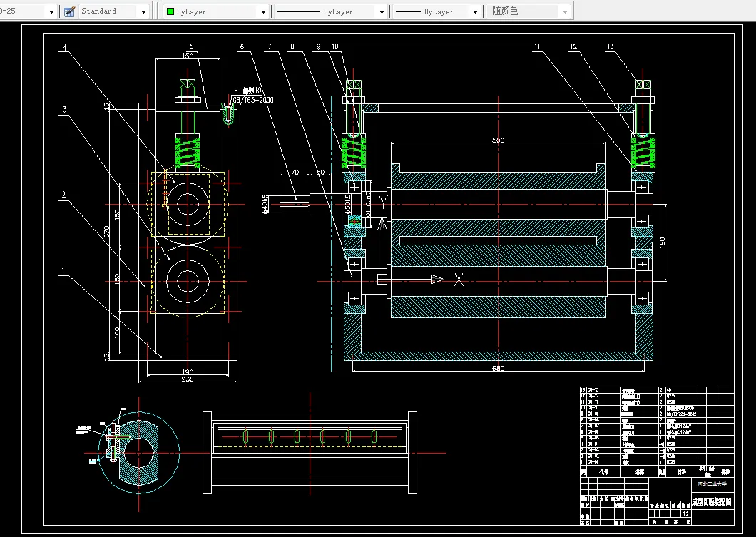Image resolution: width=756 pixels, height=537 pixels.
Task: Select part callout number 13
Action: tap(610, 47)
